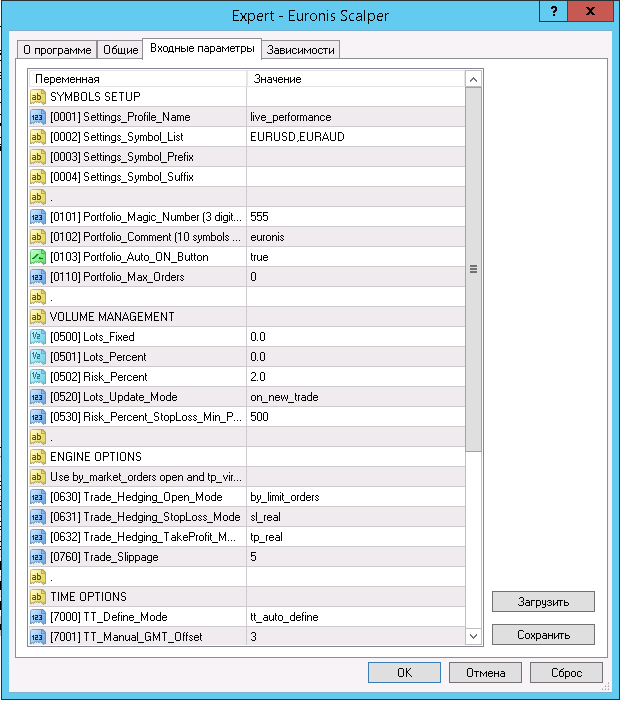Viewport: 620px width, 701px height.
Task: Switch to the О программе tab
Action: [57, 50]
